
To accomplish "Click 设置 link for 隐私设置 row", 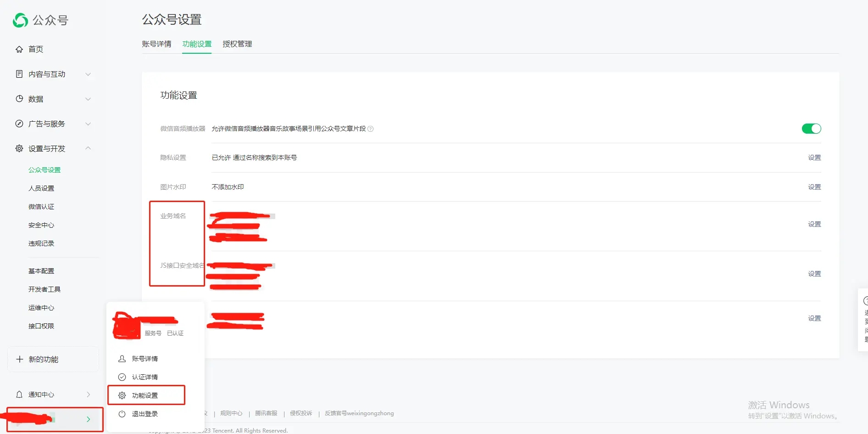I will 814,158.
